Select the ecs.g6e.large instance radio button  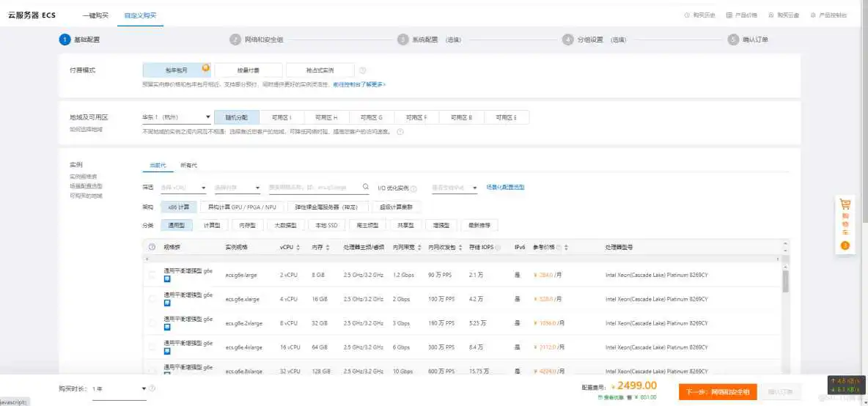(152, 275)
